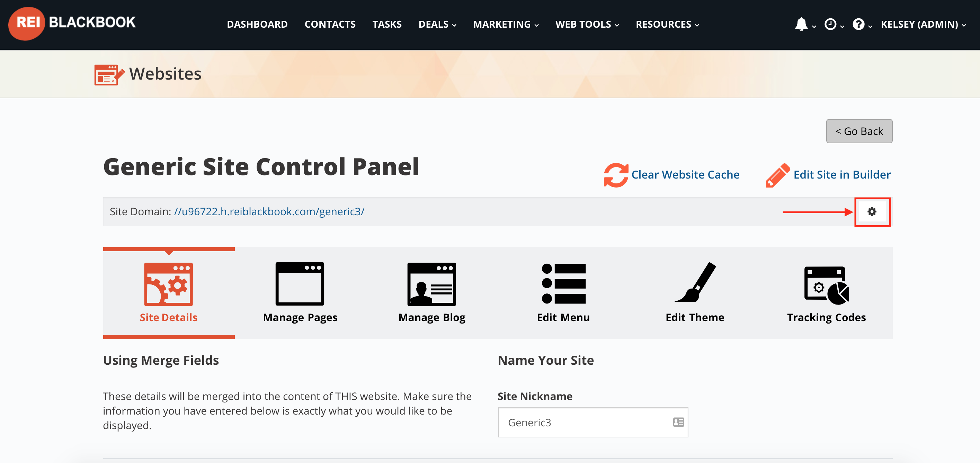
Task: Switch to the Edit Theme tab label
Action: tap(695, 317)
